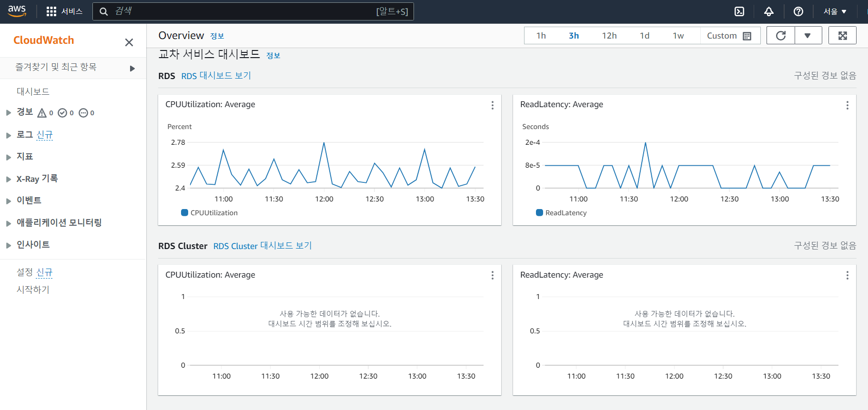This screenshot has height=410, width=868.
Task: Select the 1d time range
Action: (x=645, y=36)
